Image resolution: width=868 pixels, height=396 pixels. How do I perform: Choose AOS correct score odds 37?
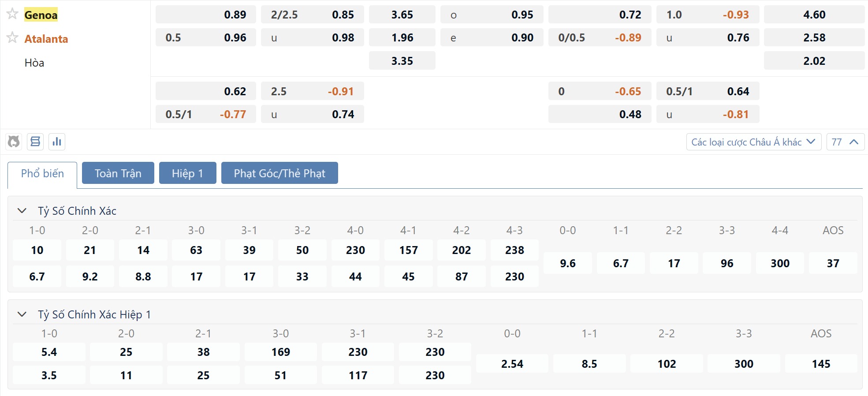coord(833,263)
